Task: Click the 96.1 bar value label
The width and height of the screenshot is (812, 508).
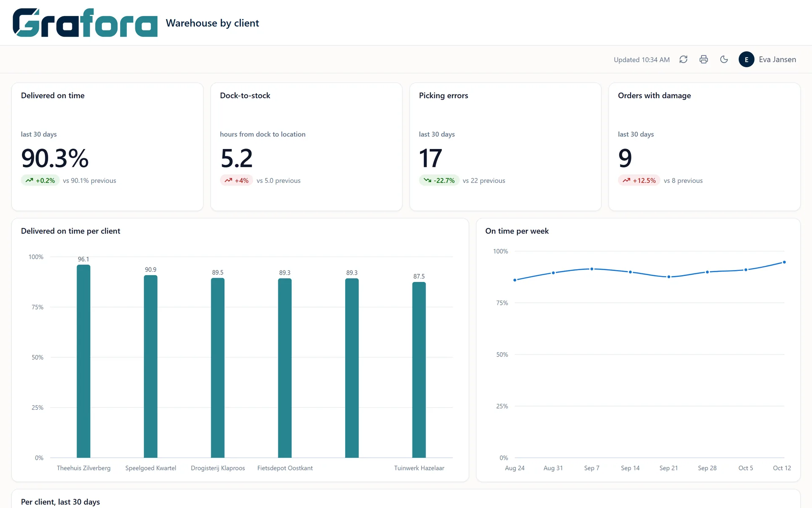Action: click(83, 259)
